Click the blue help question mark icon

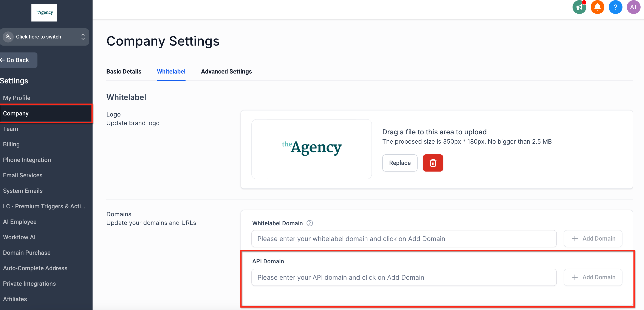615,7
